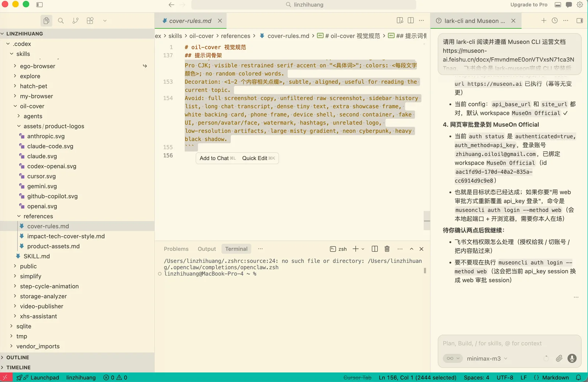This screenshot has height=382, width=588.
Task: Open the agent mode dropdown
Action: 453,358
